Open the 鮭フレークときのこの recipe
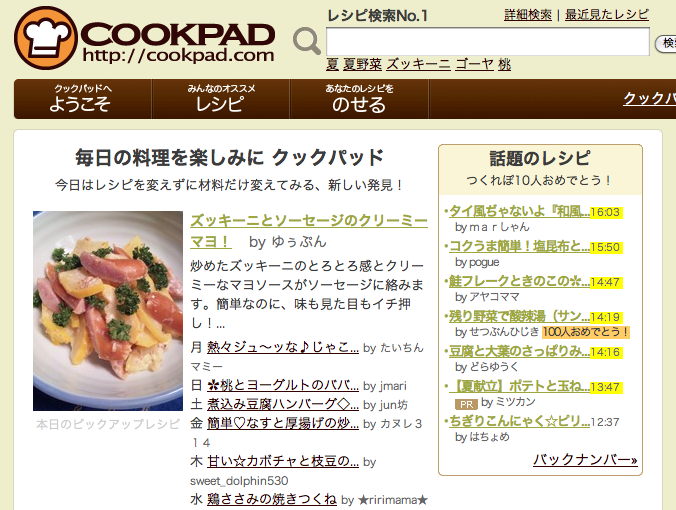The height and width of the screenshot is (510, 676). [519, 281]
